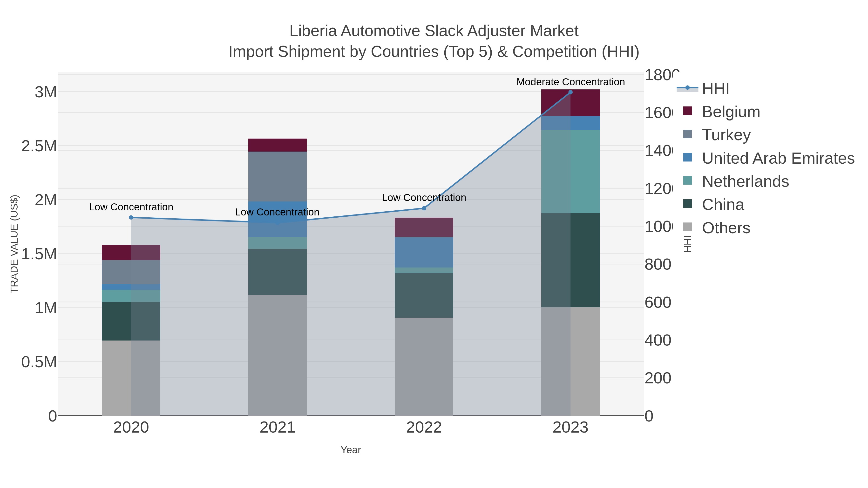Click the 2022 China bar segment
This screenshot has width=868, height=488.
[424, 295]
